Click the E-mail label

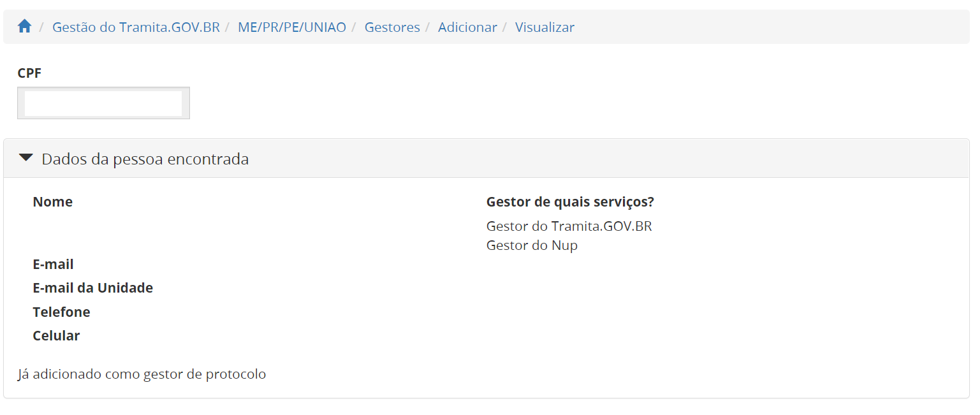[53, 264]
